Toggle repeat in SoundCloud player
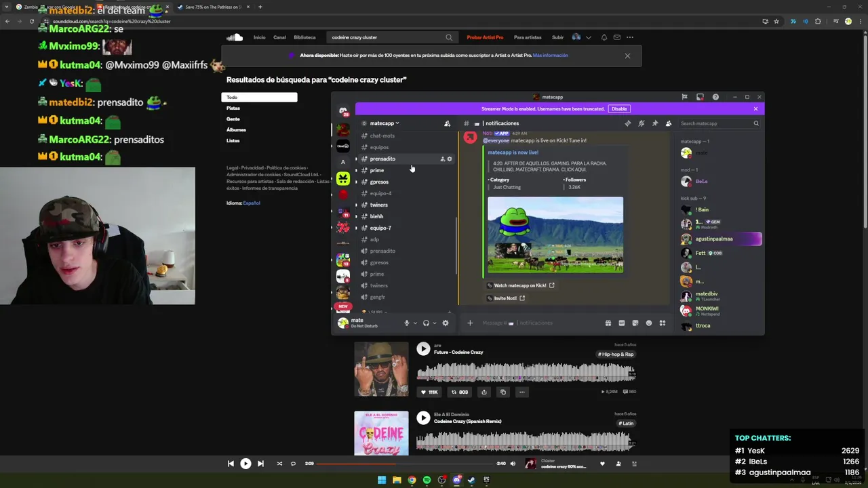868x488 pixels. click(x=293, y=464)
